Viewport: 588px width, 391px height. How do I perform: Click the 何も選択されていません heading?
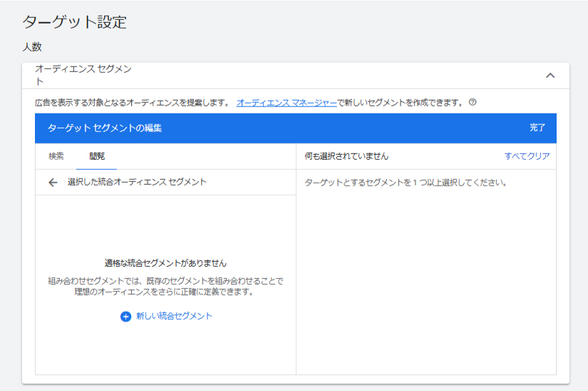tap(346, 156)
